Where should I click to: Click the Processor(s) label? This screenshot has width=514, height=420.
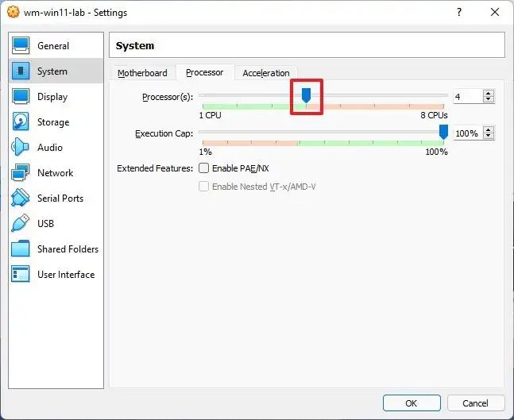click(168, 97)
